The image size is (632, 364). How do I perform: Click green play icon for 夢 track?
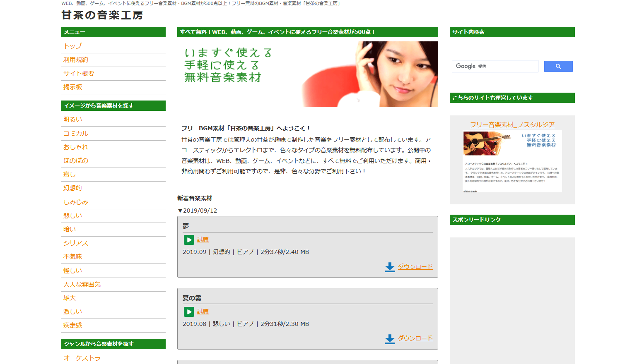[189, 240]
